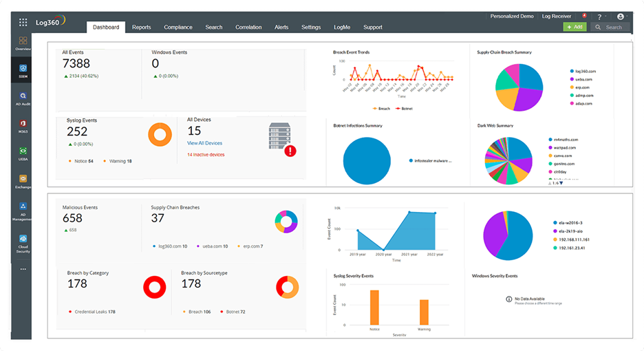Expand more sidebar modules with ellipsis

[x=23, y=269]
